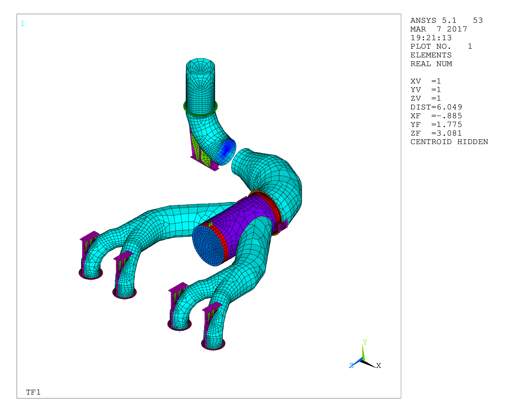Click the 'YF =1.775' focus value

point(436,125)
